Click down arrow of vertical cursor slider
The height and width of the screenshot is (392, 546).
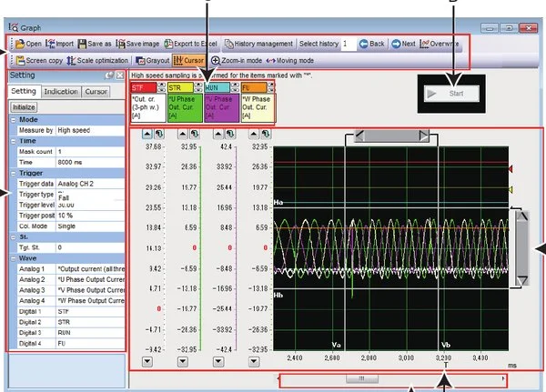coord(522,280)
